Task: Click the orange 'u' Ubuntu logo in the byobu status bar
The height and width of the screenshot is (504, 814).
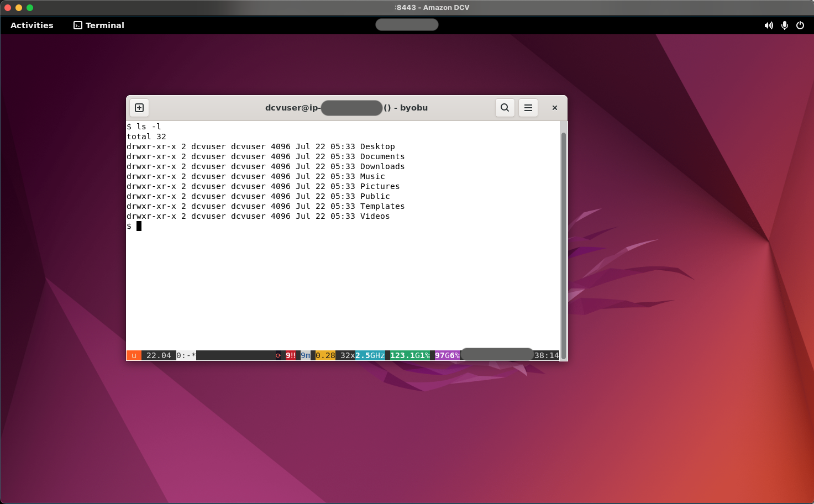Action: (134, 355)
